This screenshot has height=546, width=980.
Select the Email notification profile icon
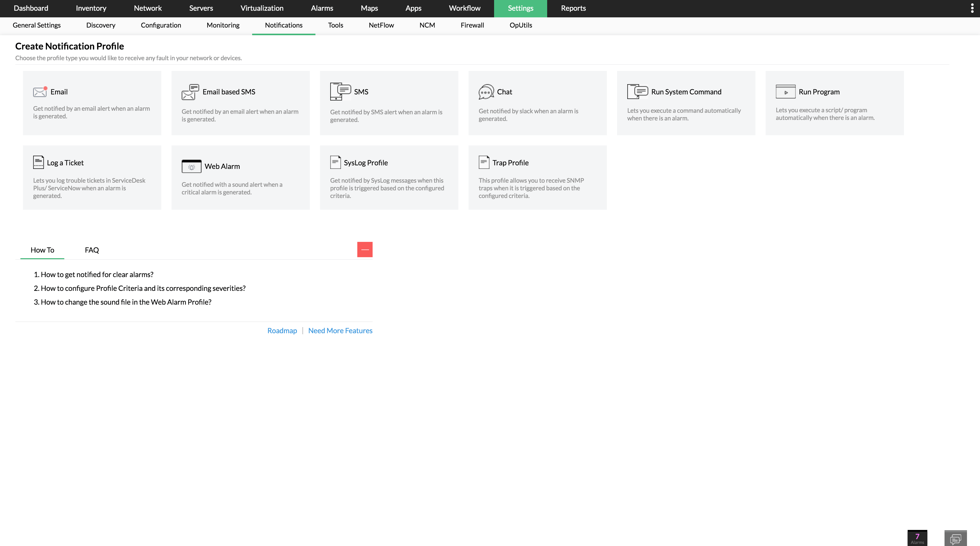40,92
